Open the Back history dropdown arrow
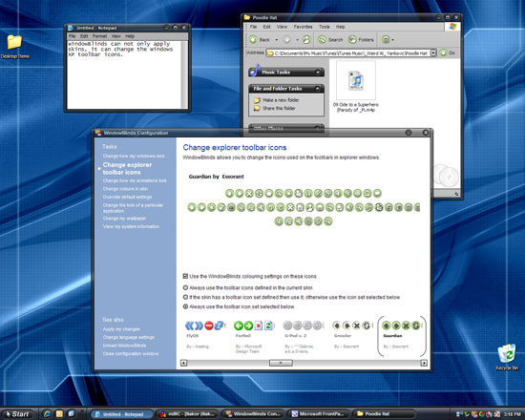Viewport: 525px width, 420px height. coord(277,40)
